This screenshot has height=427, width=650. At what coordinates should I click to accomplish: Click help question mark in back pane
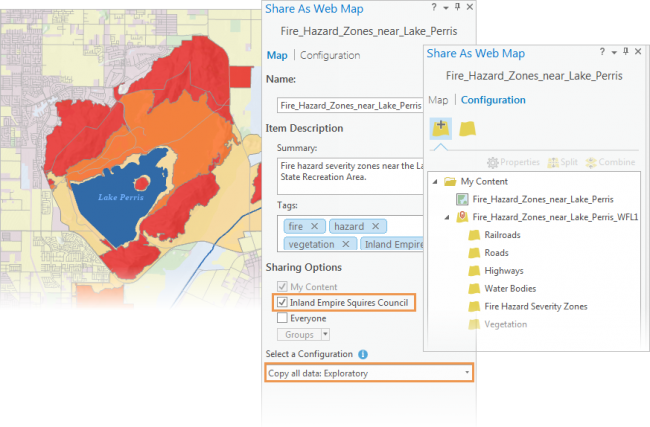[x=434, y=7]
